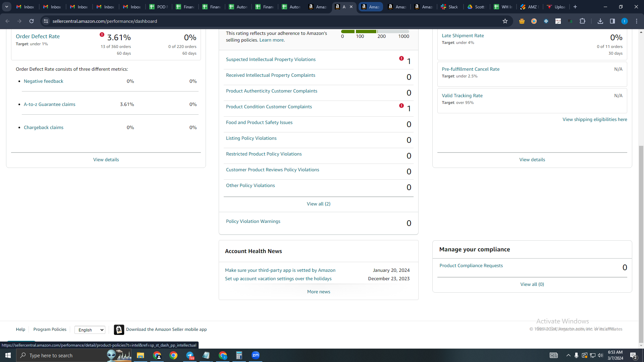Open Received Intellectual Property Complaints
The image size is (644, 362).
(x=271, y=75)
